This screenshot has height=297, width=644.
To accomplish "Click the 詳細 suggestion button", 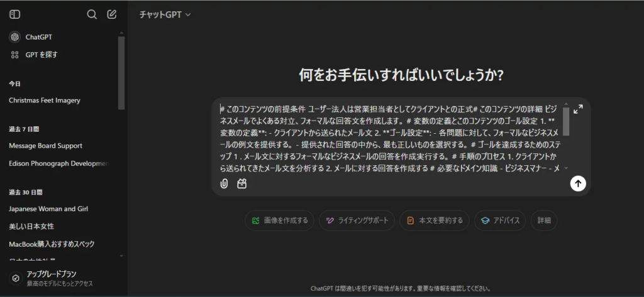I will pos(544,220).
